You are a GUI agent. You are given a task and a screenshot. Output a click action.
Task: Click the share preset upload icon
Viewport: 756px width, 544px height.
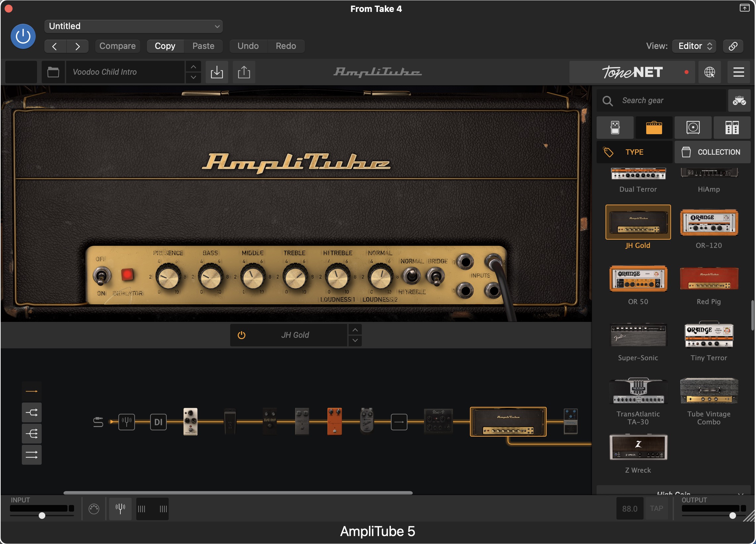[x=244, y=72]
